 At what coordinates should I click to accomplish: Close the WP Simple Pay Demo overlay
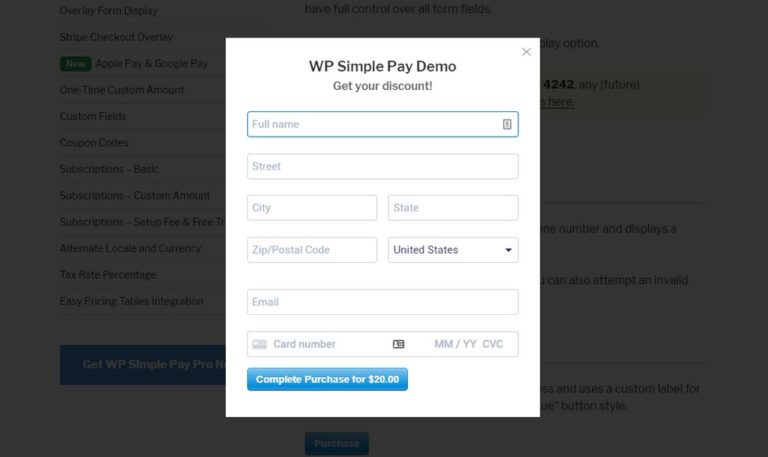pos(526,52)
